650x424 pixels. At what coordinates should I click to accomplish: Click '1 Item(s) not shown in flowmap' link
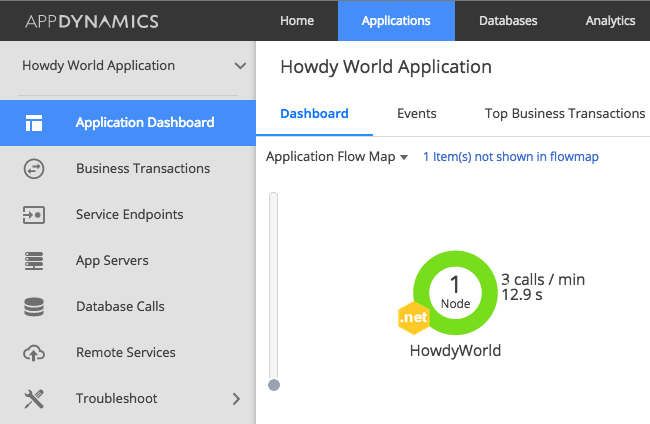511,157
